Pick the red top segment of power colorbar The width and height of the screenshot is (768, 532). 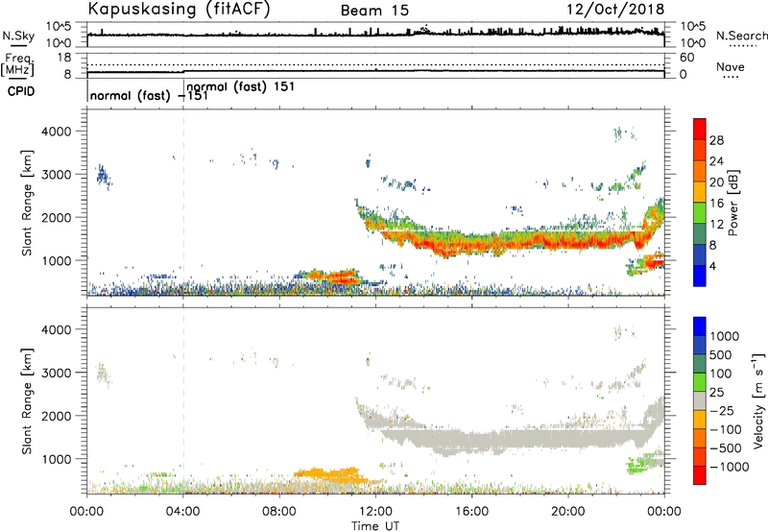(x=700, y=129)
